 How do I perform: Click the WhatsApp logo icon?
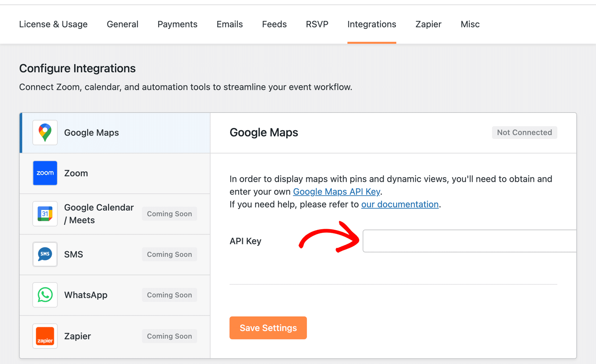tap(45, 295)
